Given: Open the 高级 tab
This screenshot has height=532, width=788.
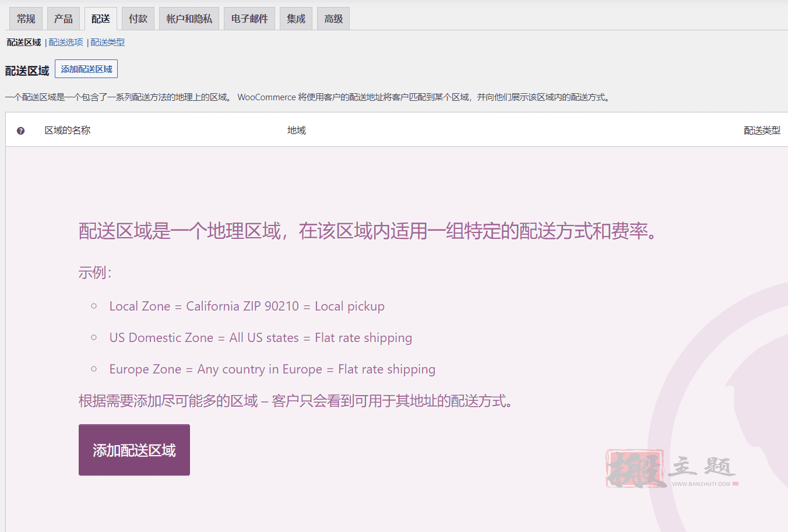Looking at the screenshot, I should coord(333,19).
